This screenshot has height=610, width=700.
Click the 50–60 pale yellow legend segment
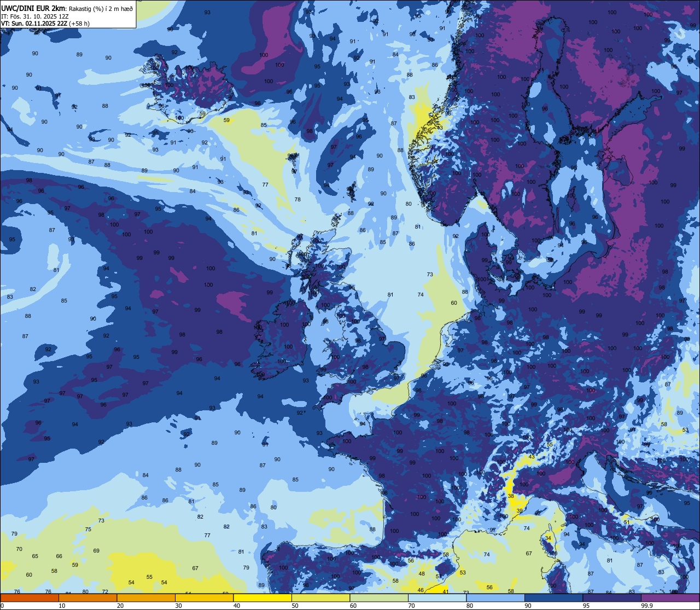point(320,597)
